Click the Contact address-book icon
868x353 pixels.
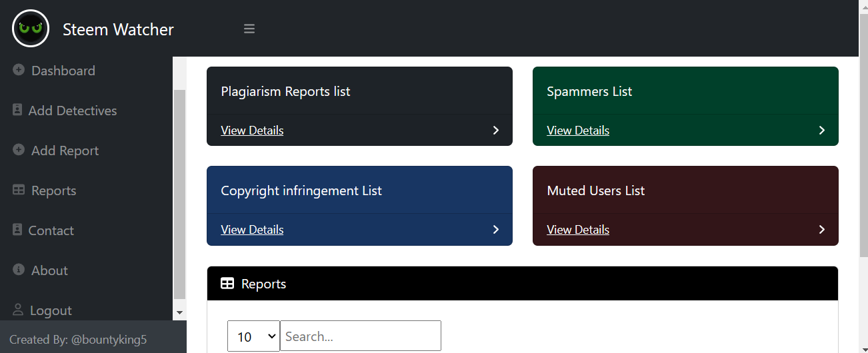click(17, 230)
